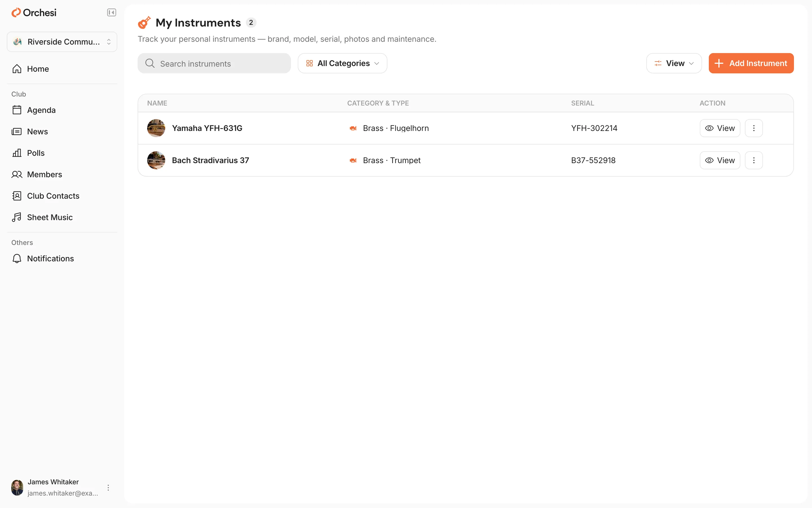The width and height of the screenshot is (812, 508).
Task: Click the brass icon in Trumpet row
Action: [x=353, y=160]
